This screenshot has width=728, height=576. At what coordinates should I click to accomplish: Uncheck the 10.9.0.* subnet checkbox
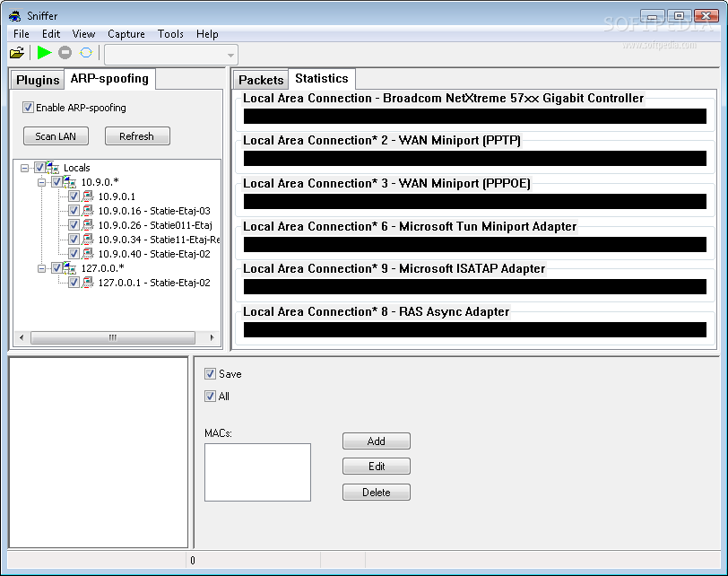coord(56,182)
